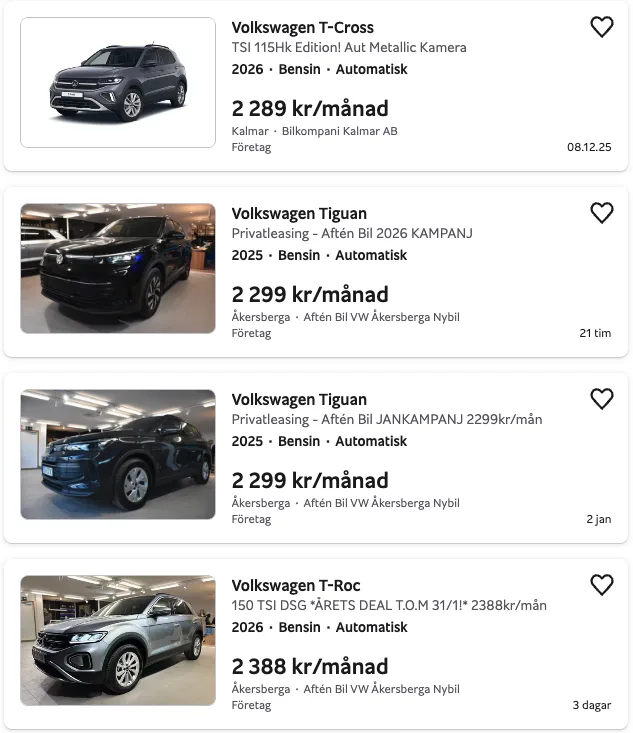Viewport: 633px width, 733px height.
Task: Save the Tiguan 2026 KAMPANJ listing heart
Action: (x=601, y=213)
